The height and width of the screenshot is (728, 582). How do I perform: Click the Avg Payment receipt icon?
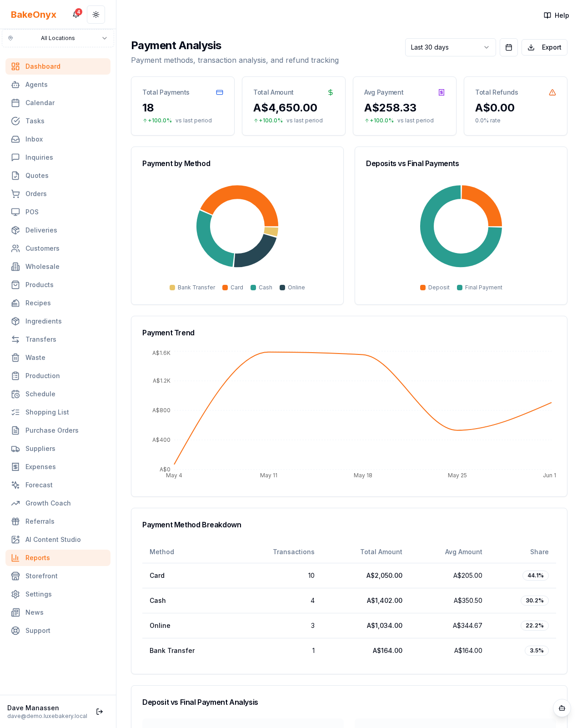click(442, 92)
